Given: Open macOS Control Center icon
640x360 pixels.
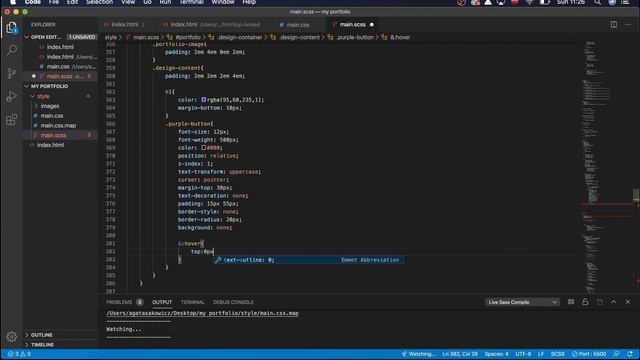Looking at the screenshot, I should (625, 2).
